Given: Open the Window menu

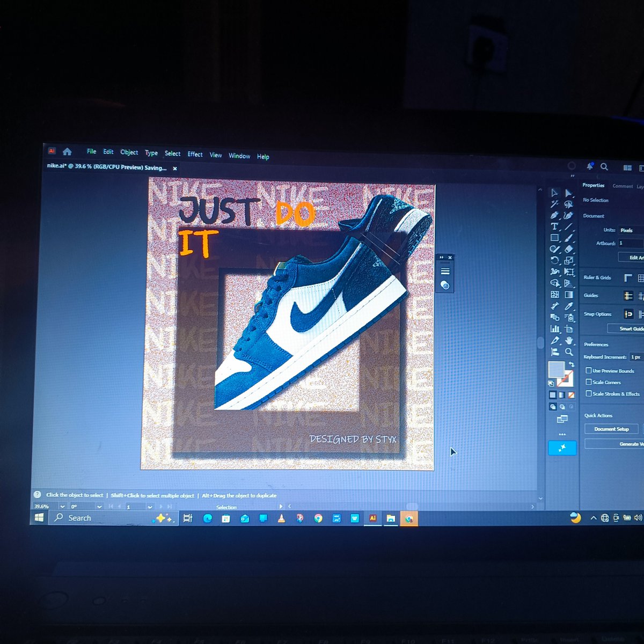Looking at the screenshot, I should (239, 156).
